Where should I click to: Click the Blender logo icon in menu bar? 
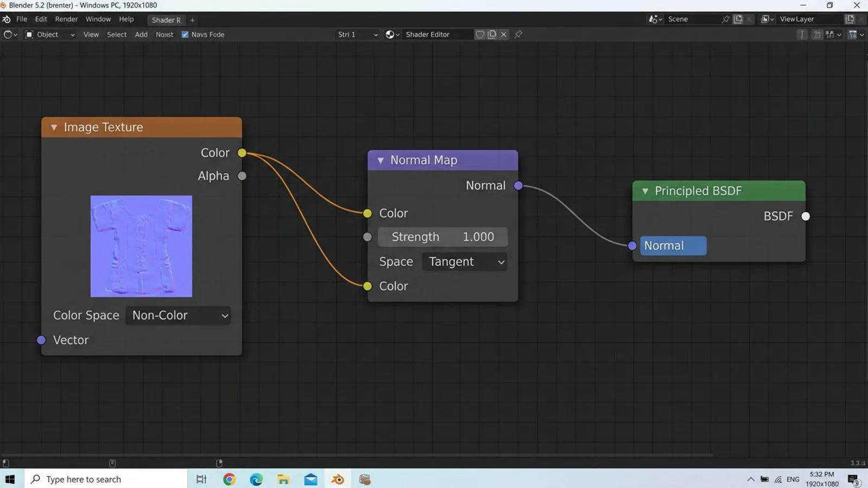7,19
